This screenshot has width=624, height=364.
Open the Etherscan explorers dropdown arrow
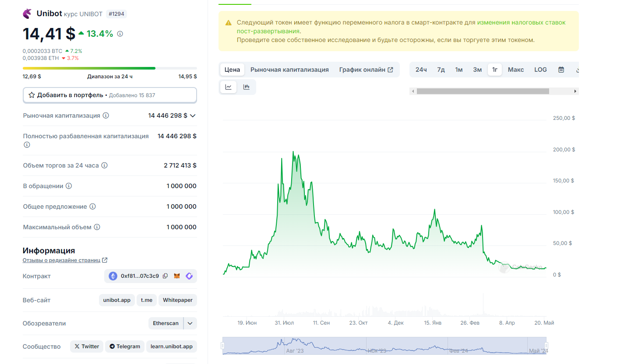point(190,323)
